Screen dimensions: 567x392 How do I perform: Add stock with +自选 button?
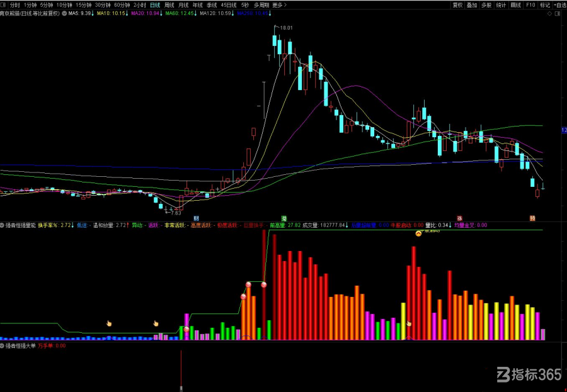click(560, 5)
